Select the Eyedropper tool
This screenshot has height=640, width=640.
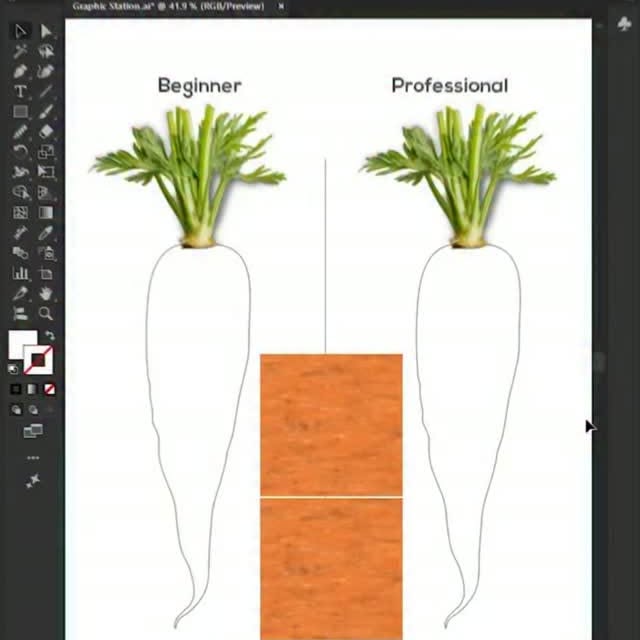[46, 233]
